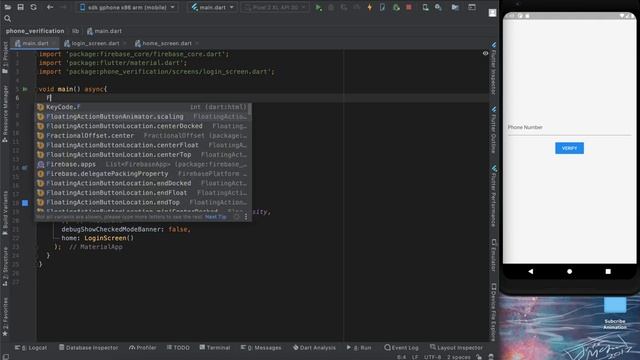Open the Layout Inspector panel
This screenshot has height=360, width=640.
pos(456,348)
